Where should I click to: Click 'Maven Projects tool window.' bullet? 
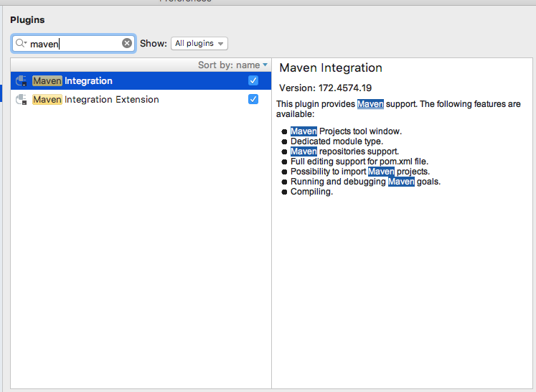(x=346, y=131)
